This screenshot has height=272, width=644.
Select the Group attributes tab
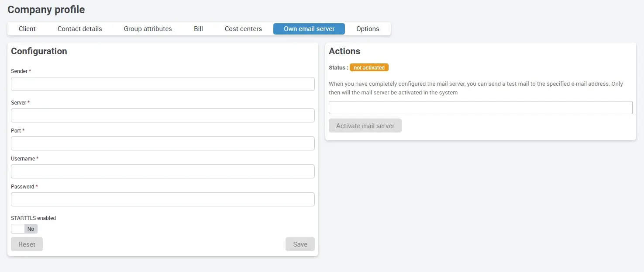[x=148, y=29]
